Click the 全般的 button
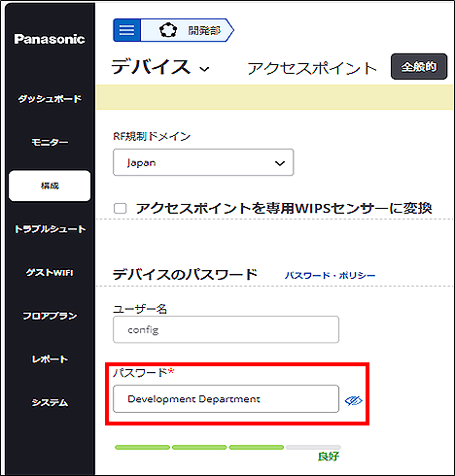This screenshot has height=476, width=455. pos(419,67)
